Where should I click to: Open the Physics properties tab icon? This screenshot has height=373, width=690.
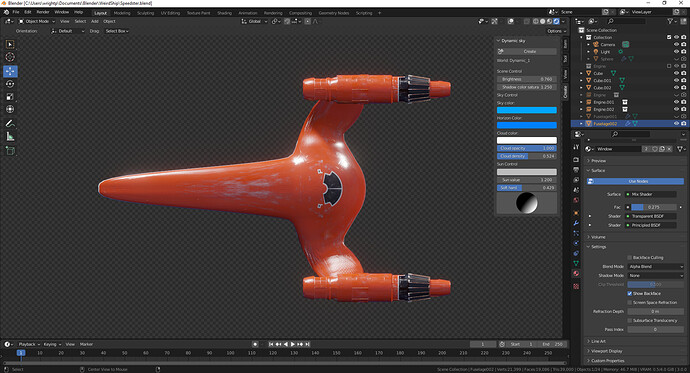[x=576, y=243]
